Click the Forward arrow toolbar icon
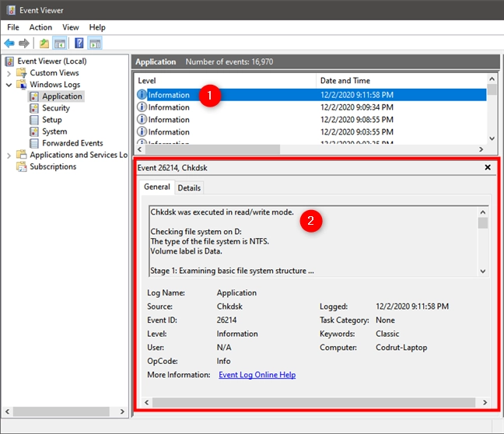The image size is (504, 434). click(x=24, y=43)
